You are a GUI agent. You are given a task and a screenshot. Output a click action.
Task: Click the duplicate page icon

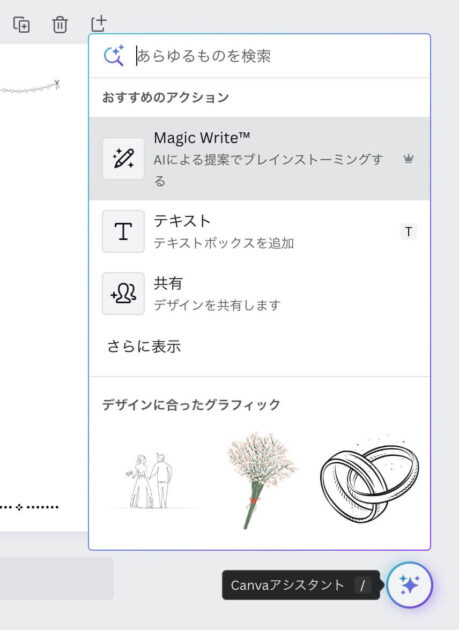(x=21, y=25)
